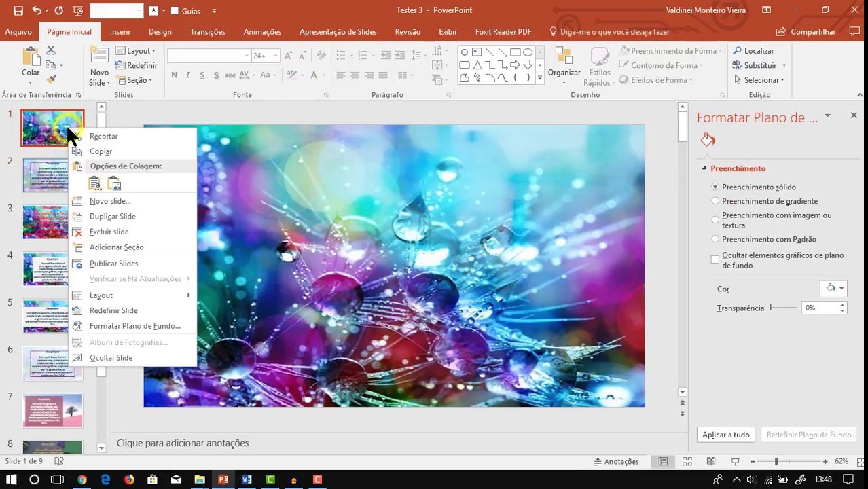
Task: Open the Cor color dropdown
Action: pyautogui.click(x=834, y=289)
